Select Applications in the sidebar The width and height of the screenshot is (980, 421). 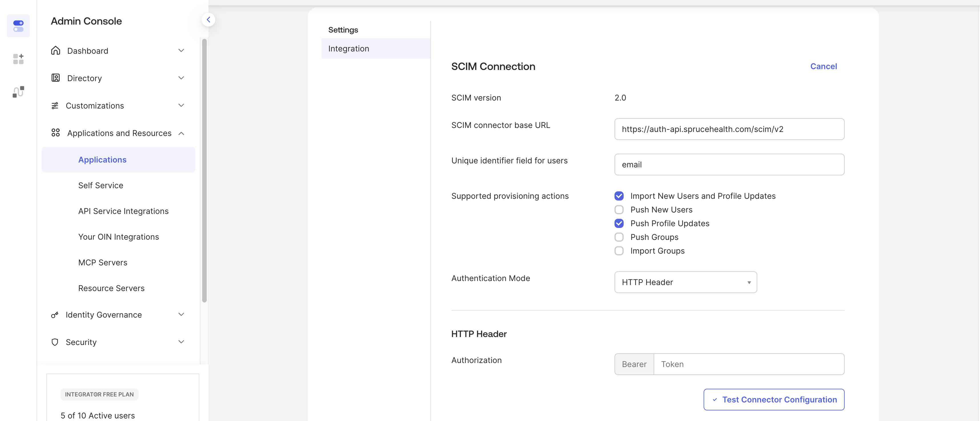(x=118, y=159)
